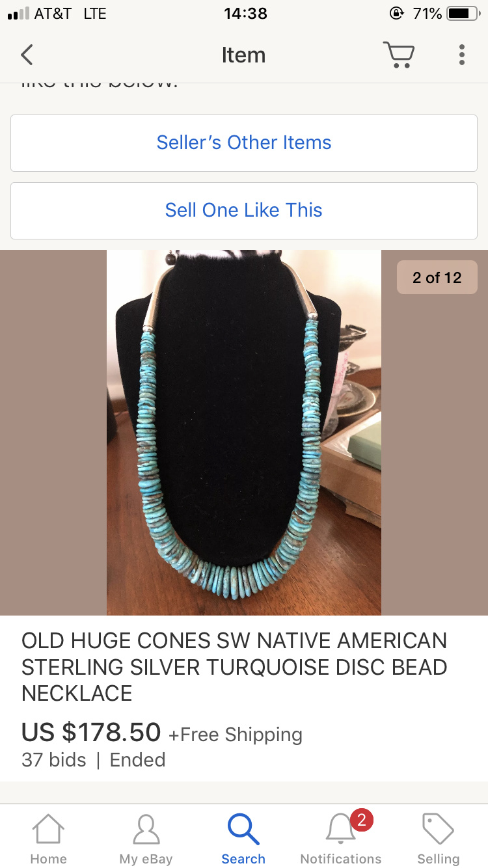This screenshot has width=488, height=868.
Task: Tap the 2 of 12 image counter
Action: [x=437, y=278]
